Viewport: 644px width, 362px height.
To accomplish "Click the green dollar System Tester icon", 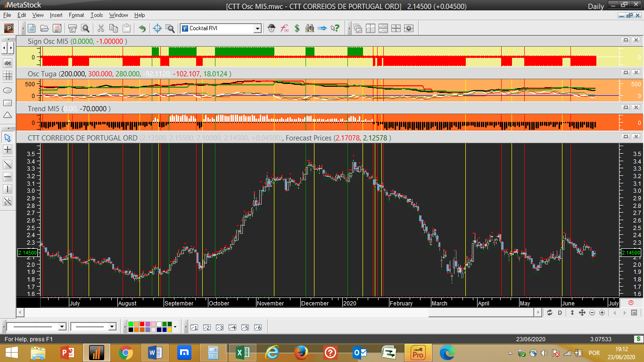I will pyautogui.click(x=297, y=28).
